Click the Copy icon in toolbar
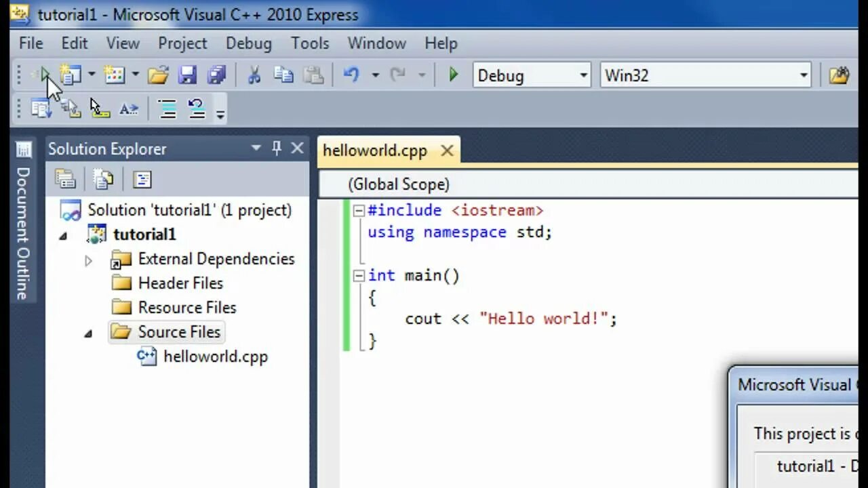868x488 pixels. [x=283, y=75]
